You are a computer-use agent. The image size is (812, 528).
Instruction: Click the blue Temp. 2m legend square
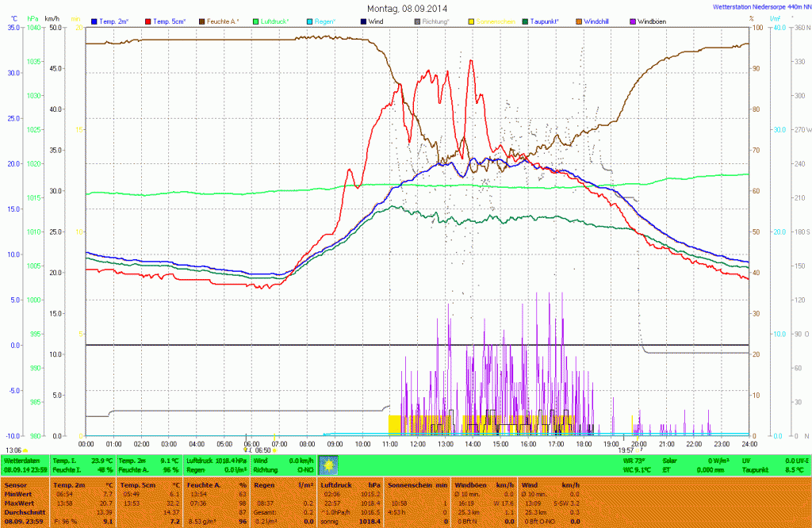(x=94, y=21)
